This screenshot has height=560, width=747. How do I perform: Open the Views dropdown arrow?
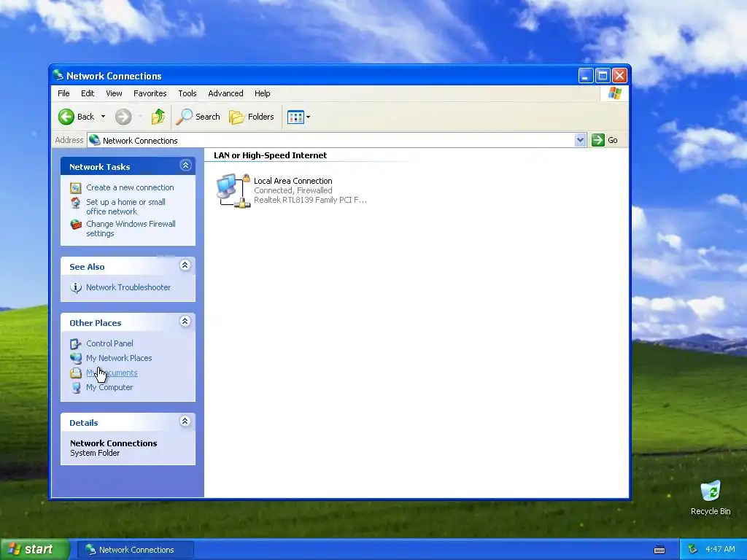coord(309,117)
